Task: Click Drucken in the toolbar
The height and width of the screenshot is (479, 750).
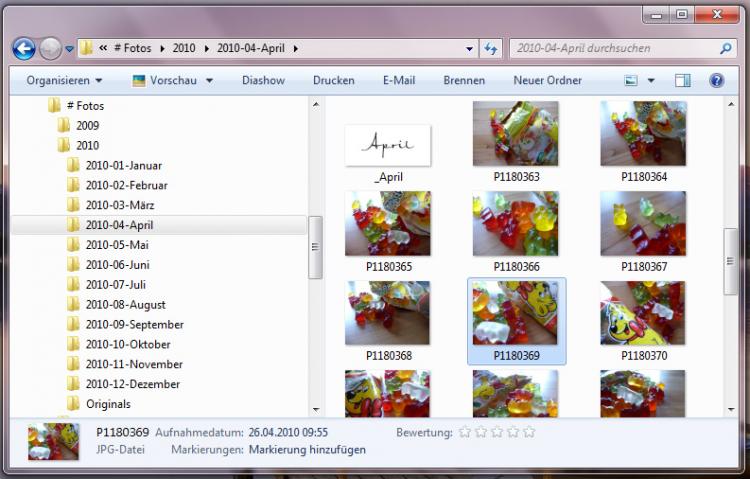Action: (333, 80)
